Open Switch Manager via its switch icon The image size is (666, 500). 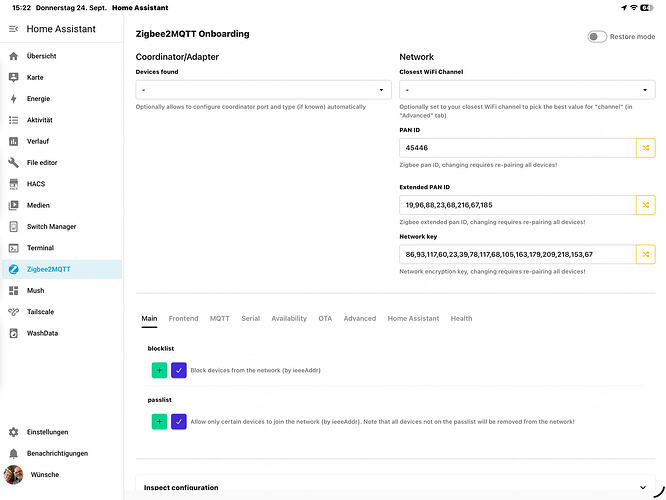[x=14, y=226]
